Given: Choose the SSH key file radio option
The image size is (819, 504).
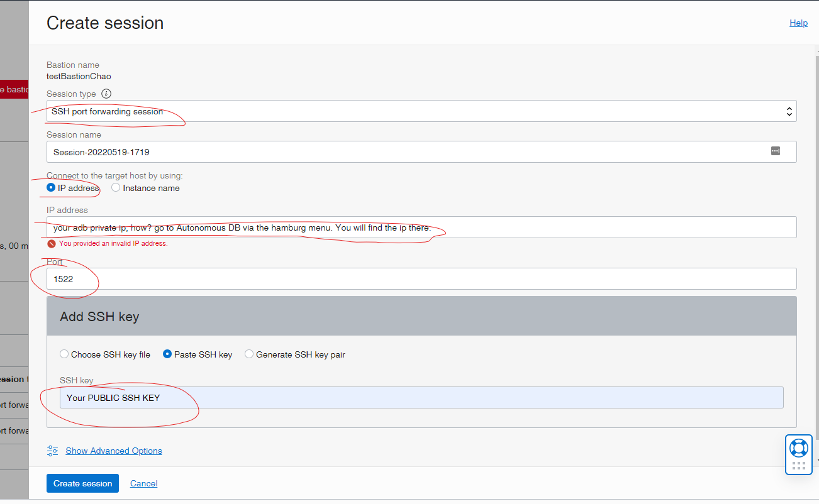Looking at the screenshot, I should click(x=64, y=354).
